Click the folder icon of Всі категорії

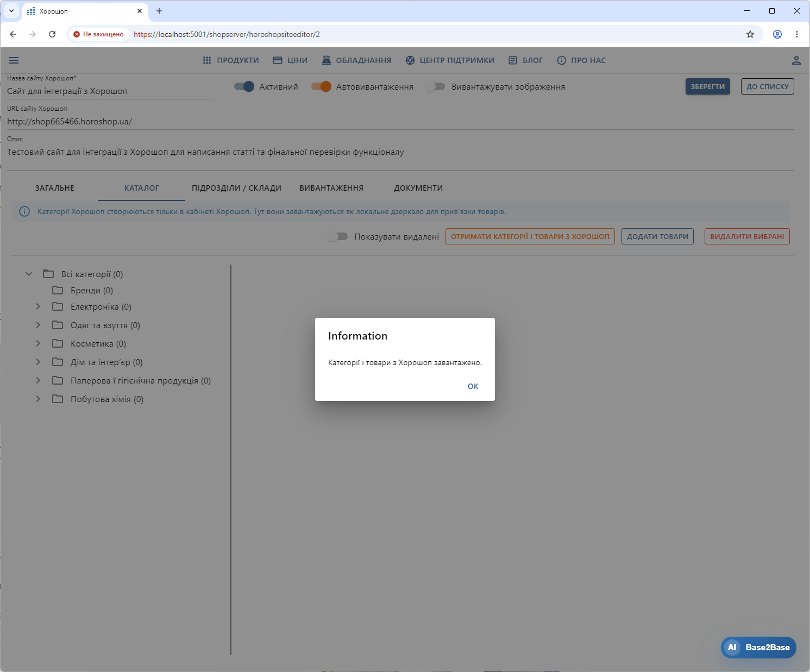coord(48,274)
